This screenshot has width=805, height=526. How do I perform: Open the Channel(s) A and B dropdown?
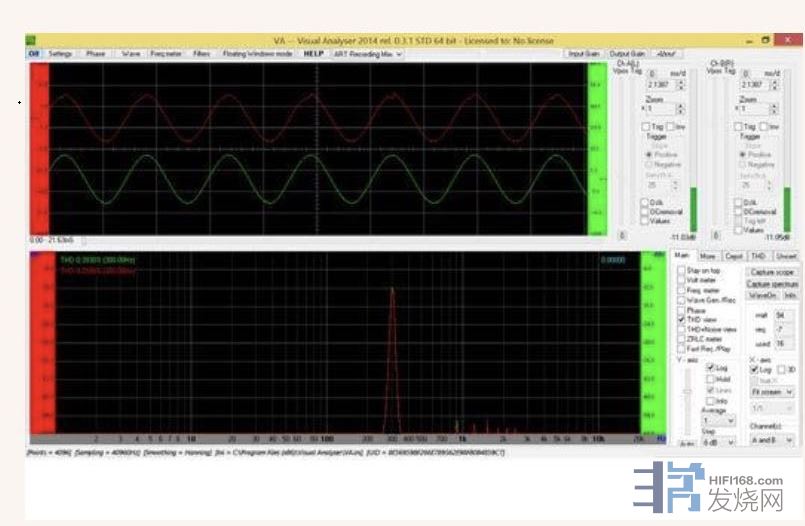pos(775,440)
